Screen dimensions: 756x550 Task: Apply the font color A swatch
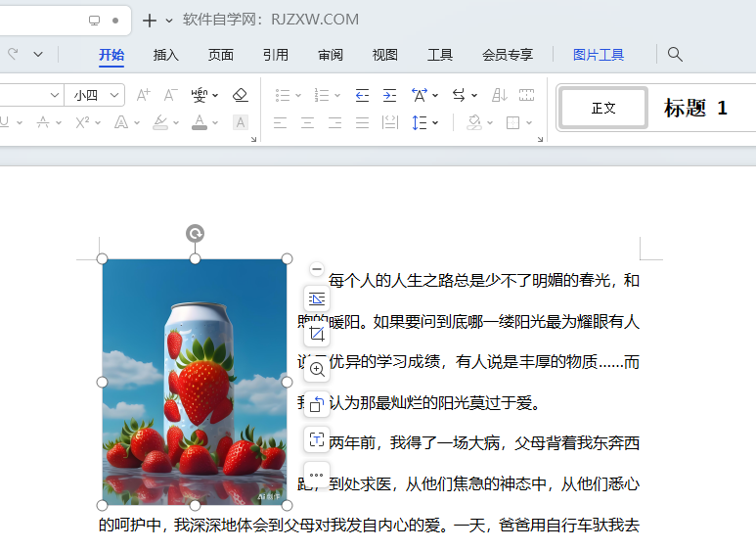(x=200, y=122)
